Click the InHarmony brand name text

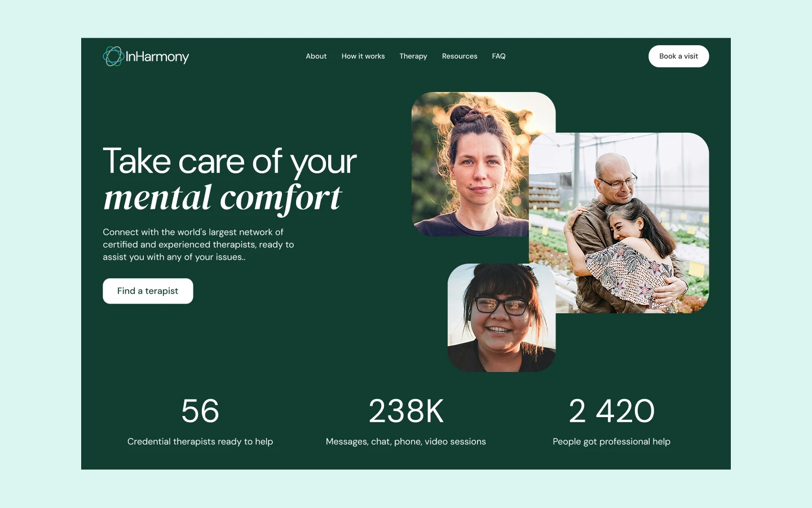click(x=157, y=57)
